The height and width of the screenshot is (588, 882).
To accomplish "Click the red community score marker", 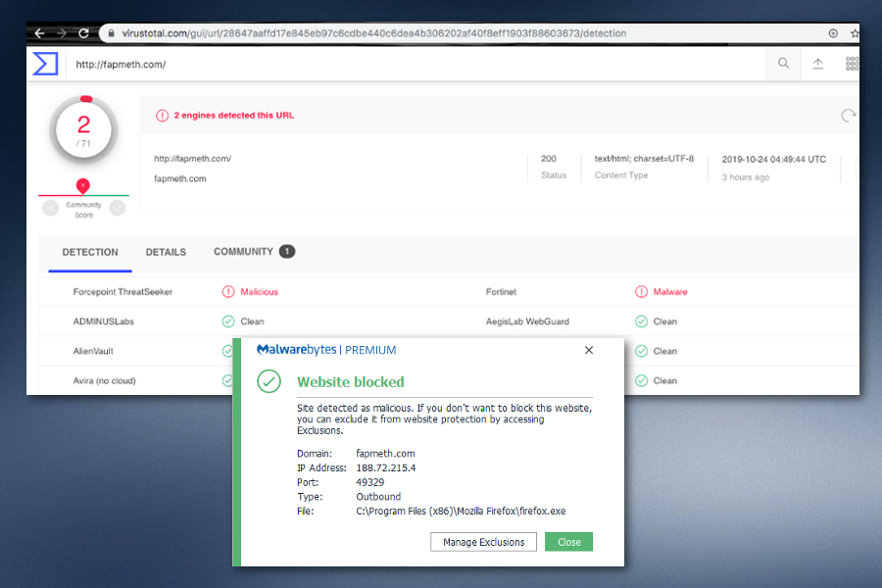I will pyautogui.click(x=83, y=185).
